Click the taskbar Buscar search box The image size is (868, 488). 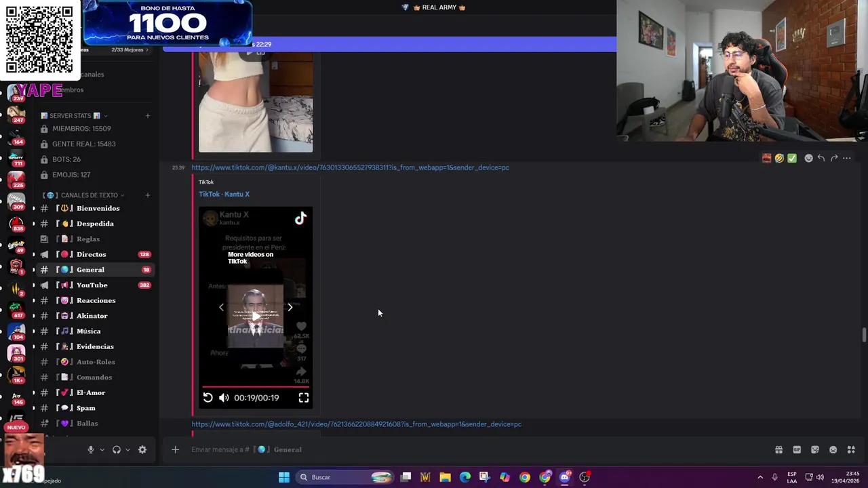(x=346, y=477)
